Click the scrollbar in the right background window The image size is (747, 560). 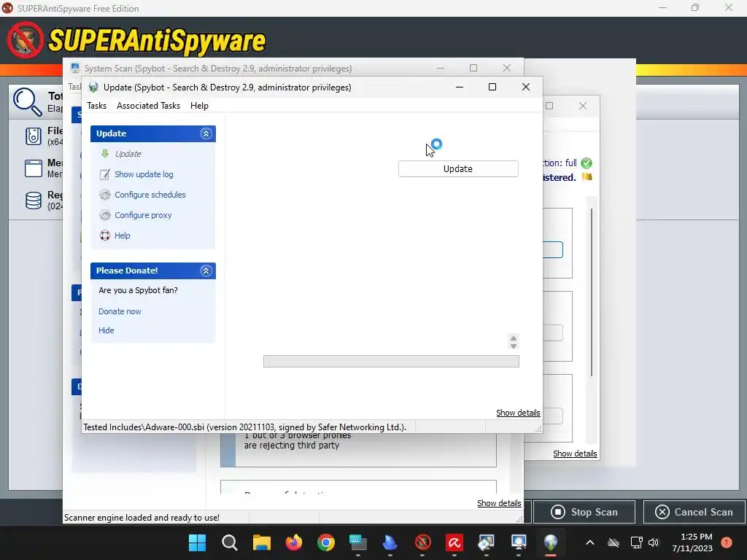click(x=591, y=292)
